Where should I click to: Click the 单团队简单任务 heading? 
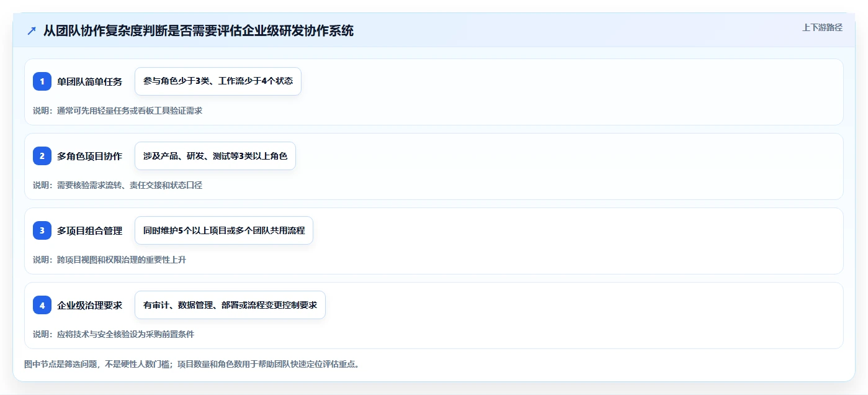click(89, 81)
